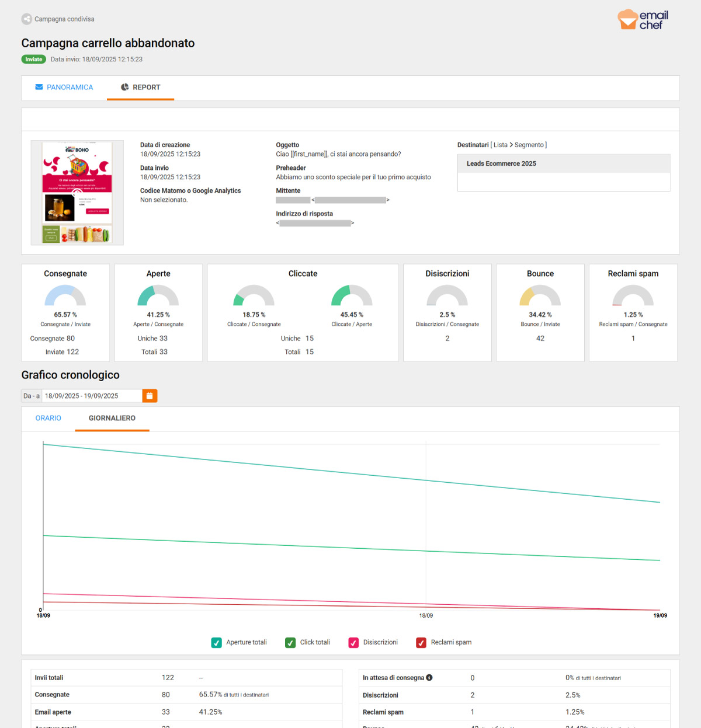The height and width of the screenshot is (728, 701).
Task: Open the email template preview thumbnail
Action: pos(77,193)
